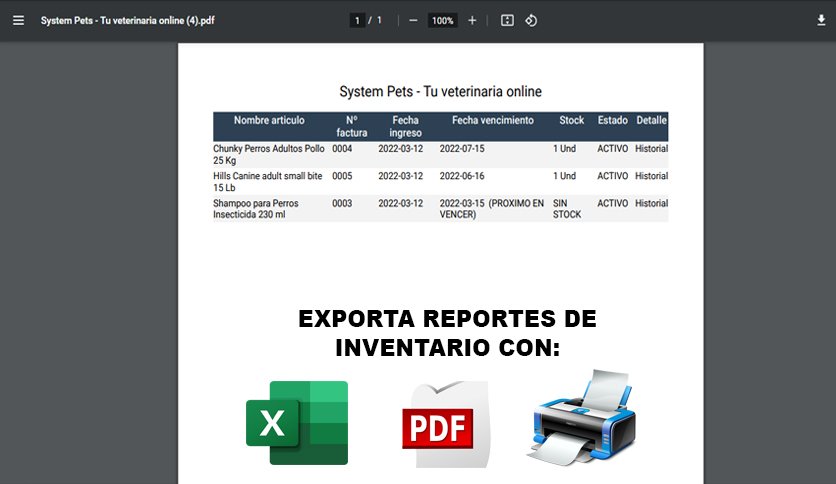The width and height of the screenshot is (836, 484).
Task: Click the Fecha ingreso column header
Action: [405, 126]
